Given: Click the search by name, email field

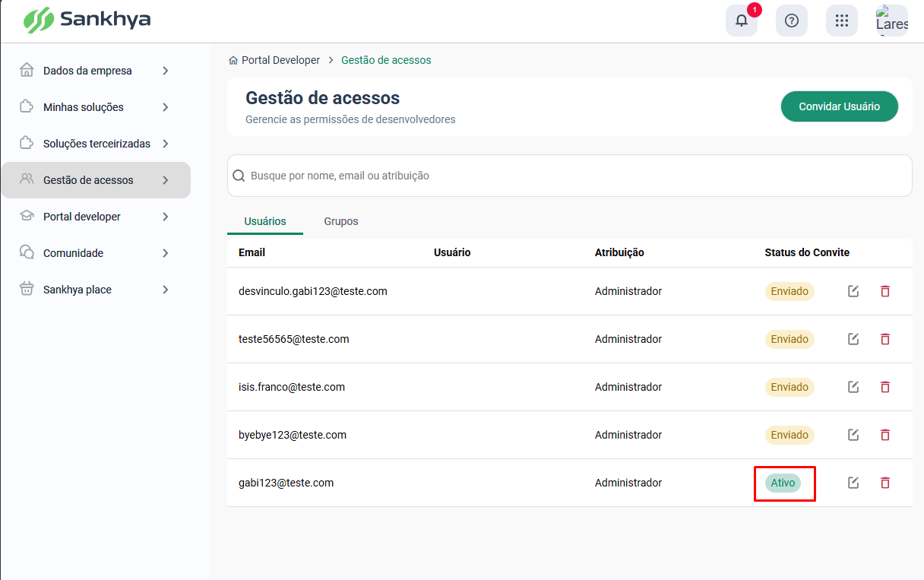Looking at the screenshot, I should pyautogui.click(x=570, y=176).
